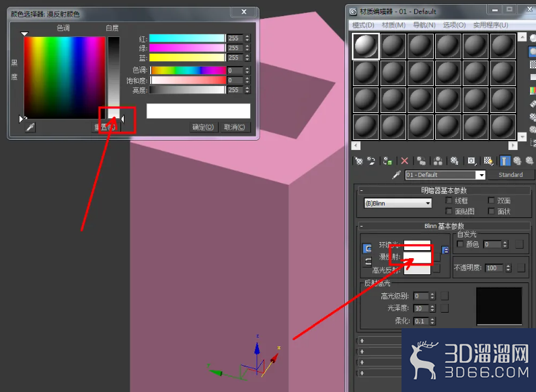Expand the bottommost plus rollout

362,373
